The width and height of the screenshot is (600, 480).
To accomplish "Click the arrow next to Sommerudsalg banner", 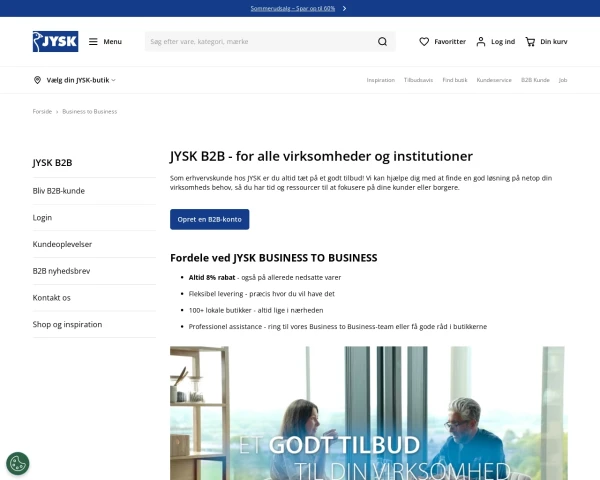I will click(x=344, y=8).
